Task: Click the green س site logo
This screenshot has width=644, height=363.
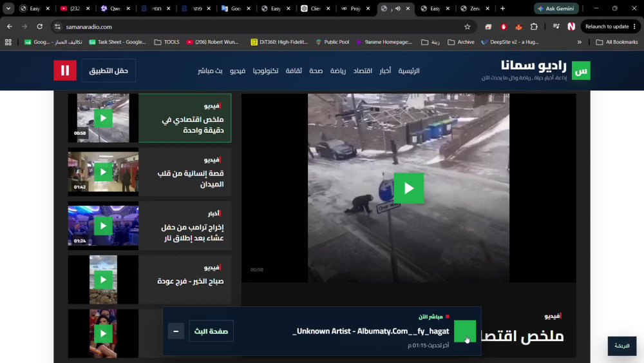Action: coord(581,71)
